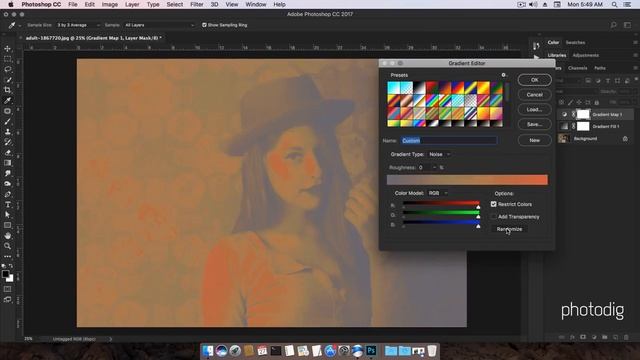This screenshot has height=360, width=640.
Task: Toggle Show Sampling Ring checkbox
Action: coord(204,25)
